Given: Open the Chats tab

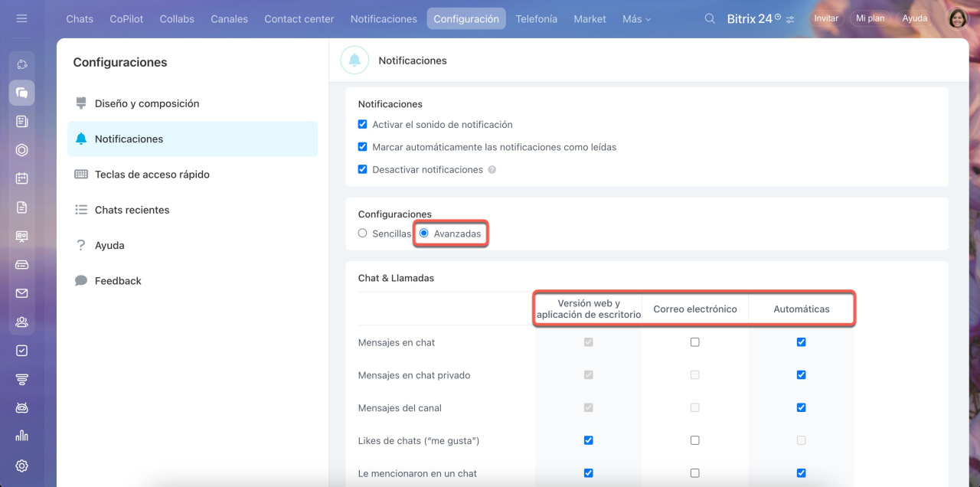Looking at the screenshot, I should tap(80, 19).
